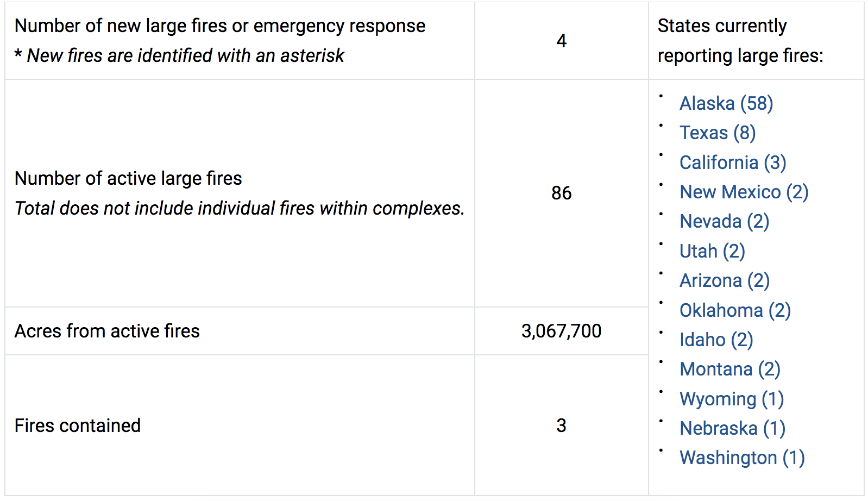The image size is (868, 501).
Task: Select the New Mexico (2) link
Action: click(x=744, y=192)
